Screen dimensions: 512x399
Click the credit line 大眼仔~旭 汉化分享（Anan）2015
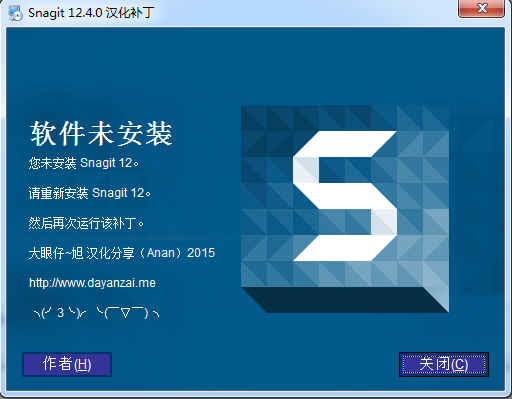(122, 253)
